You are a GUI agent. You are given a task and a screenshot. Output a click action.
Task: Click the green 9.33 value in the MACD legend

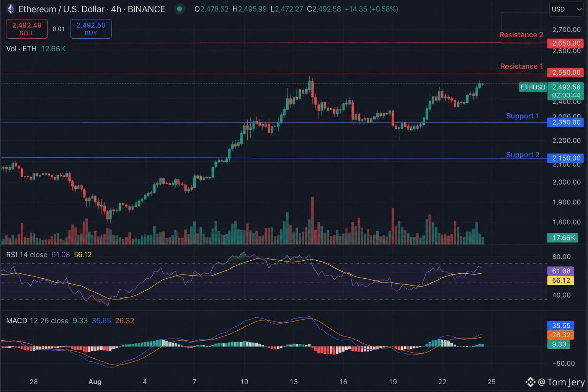click(x=80, y=320)
